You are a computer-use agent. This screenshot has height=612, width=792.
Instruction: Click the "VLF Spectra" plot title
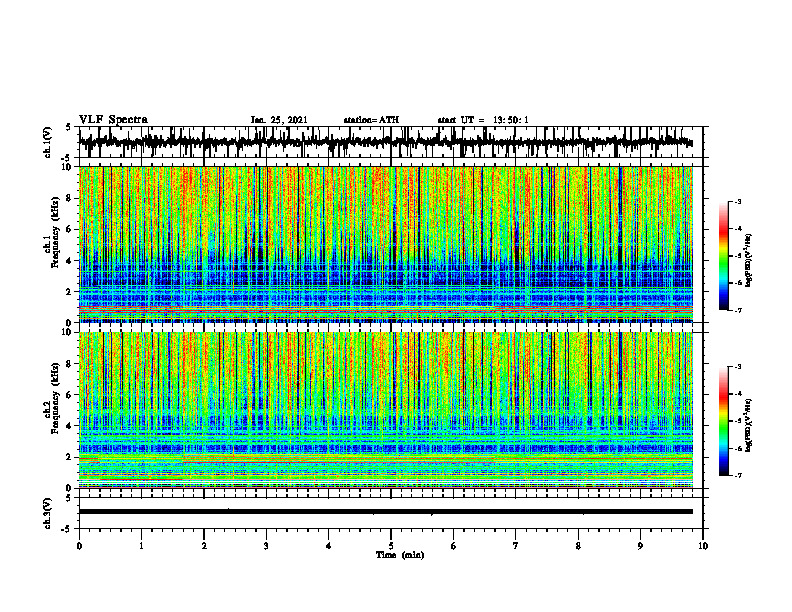pos(113,120)
